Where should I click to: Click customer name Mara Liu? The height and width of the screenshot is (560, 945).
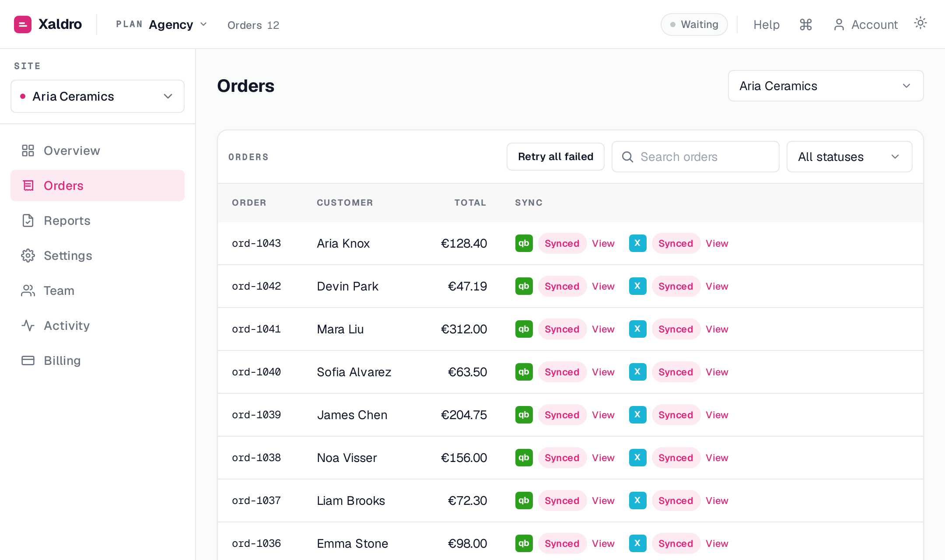point(340,329)
